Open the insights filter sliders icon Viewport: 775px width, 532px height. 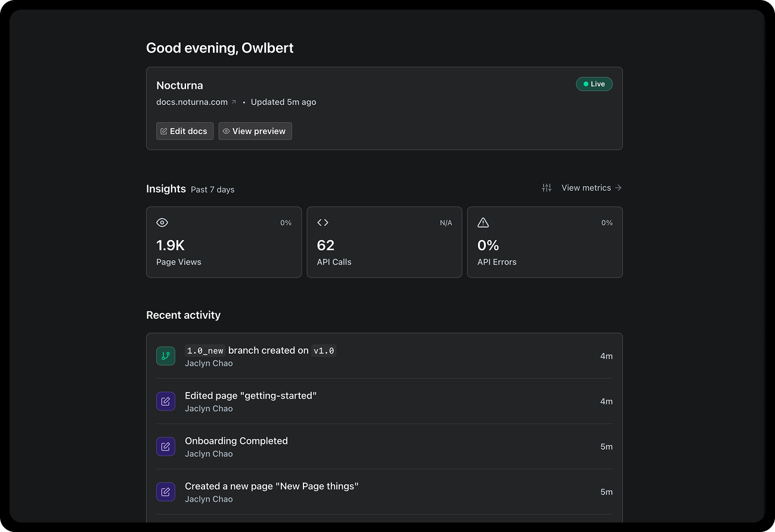(547, 188)
